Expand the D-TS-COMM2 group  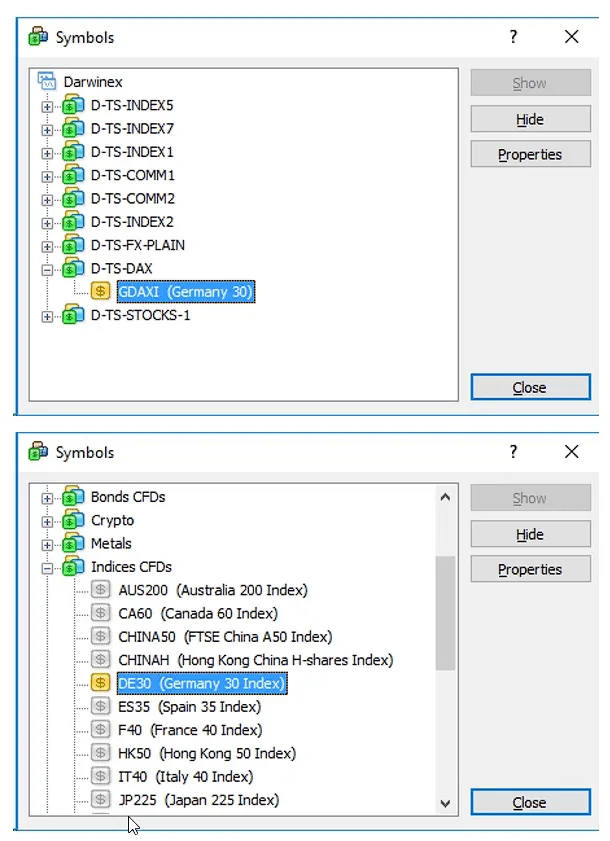(47, 200)
